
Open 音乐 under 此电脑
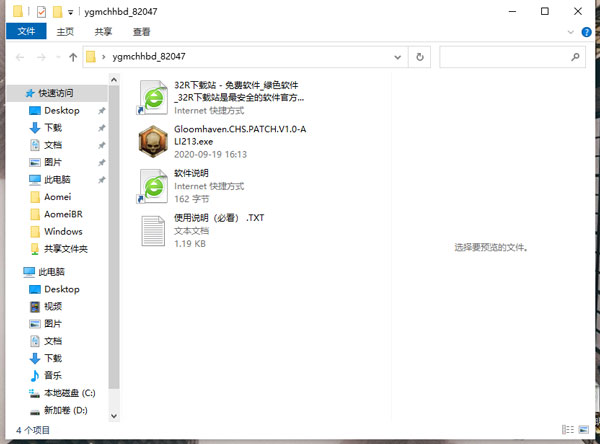point(53,375)
